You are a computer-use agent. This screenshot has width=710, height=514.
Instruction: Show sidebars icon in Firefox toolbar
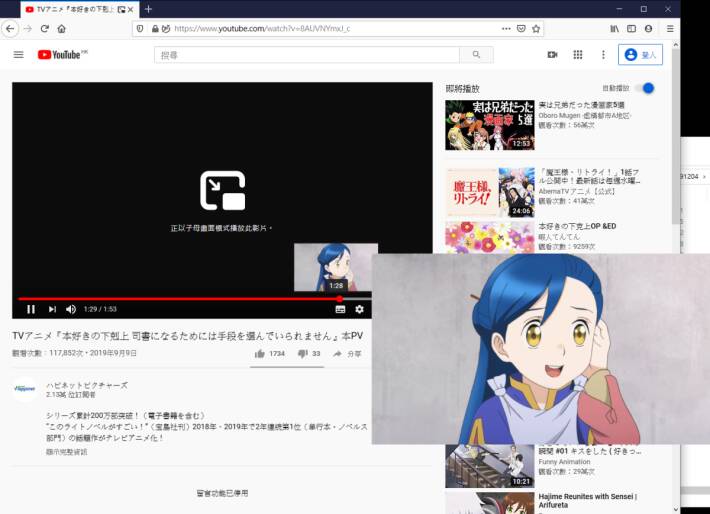[x=631, y=29]
